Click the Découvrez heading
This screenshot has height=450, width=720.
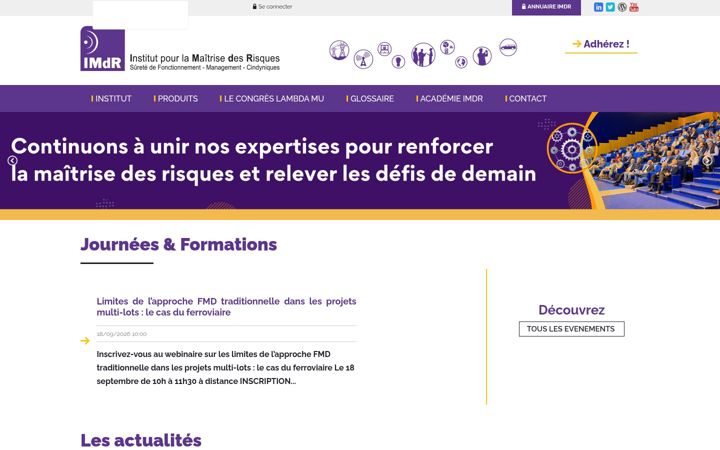click(572, 310)
